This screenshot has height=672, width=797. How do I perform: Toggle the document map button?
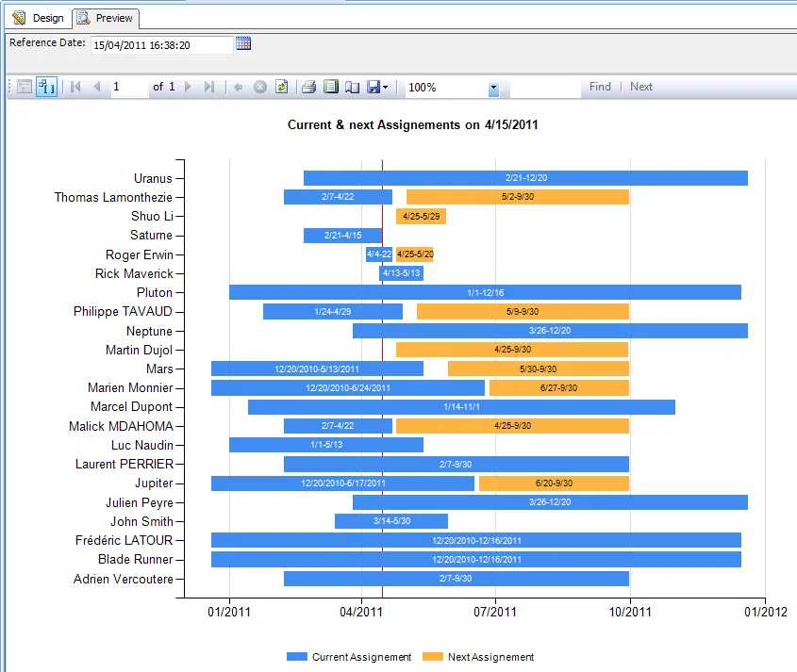(25, 87)
